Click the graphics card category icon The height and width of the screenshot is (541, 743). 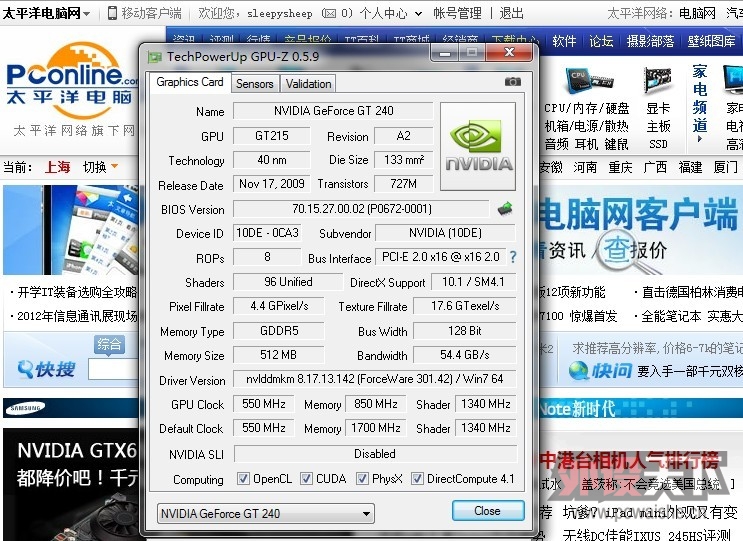[657, 81]
